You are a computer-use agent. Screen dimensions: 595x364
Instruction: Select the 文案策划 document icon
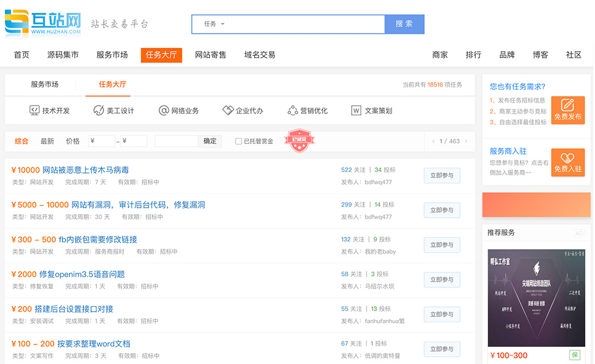356,111
